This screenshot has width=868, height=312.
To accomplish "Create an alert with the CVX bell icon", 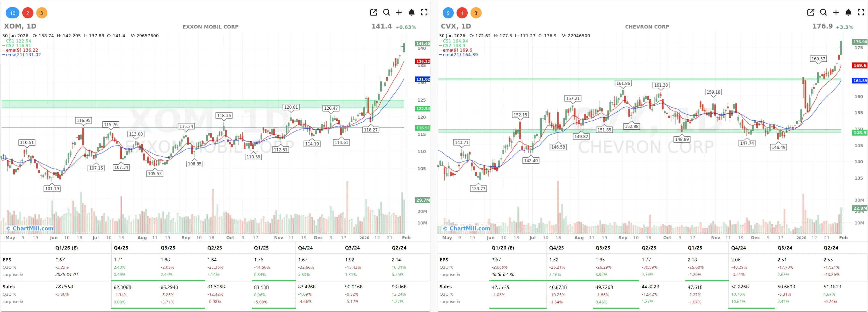I will (848, 12).
